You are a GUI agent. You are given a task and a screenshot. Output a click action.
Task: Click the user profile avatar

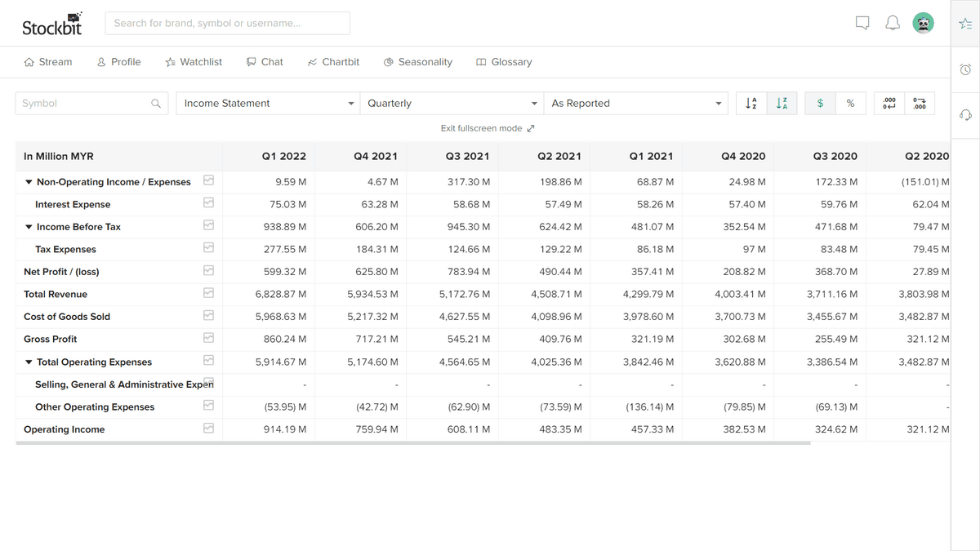(x=923, y=24)
